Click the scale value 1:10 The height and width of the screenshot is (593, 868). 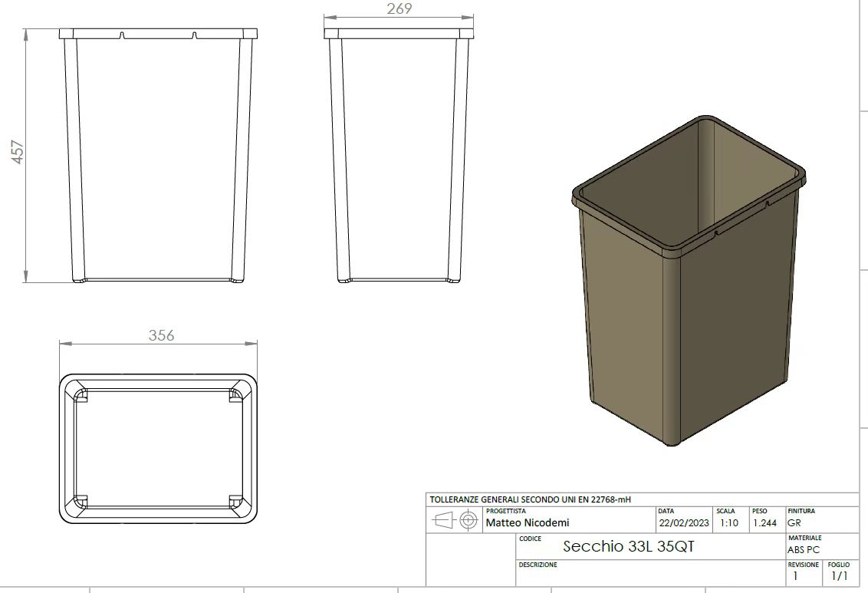[729, 523]
